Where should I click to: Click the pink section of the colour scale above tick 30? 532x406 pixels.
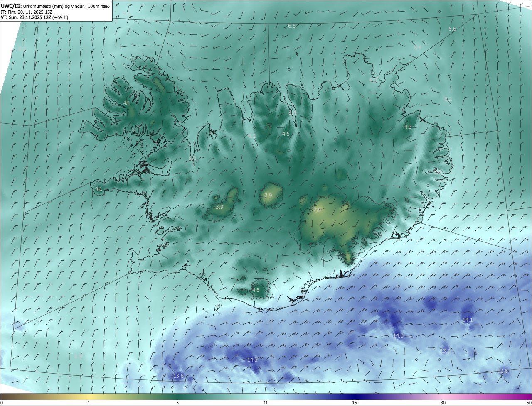443,396
